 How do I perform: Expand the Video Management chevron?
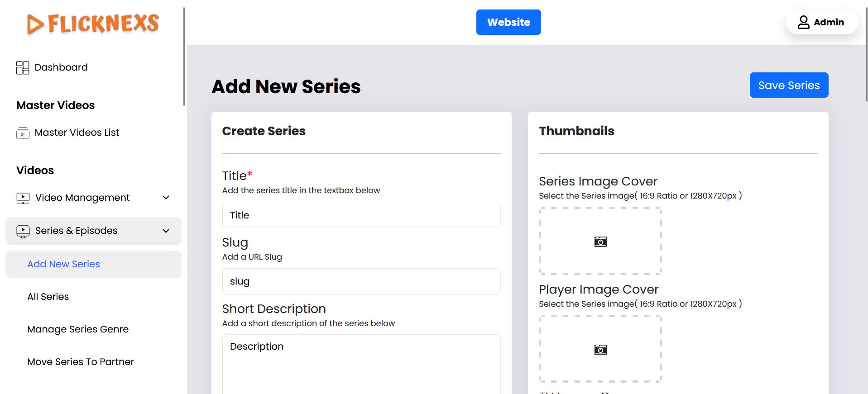coord(166,198)
